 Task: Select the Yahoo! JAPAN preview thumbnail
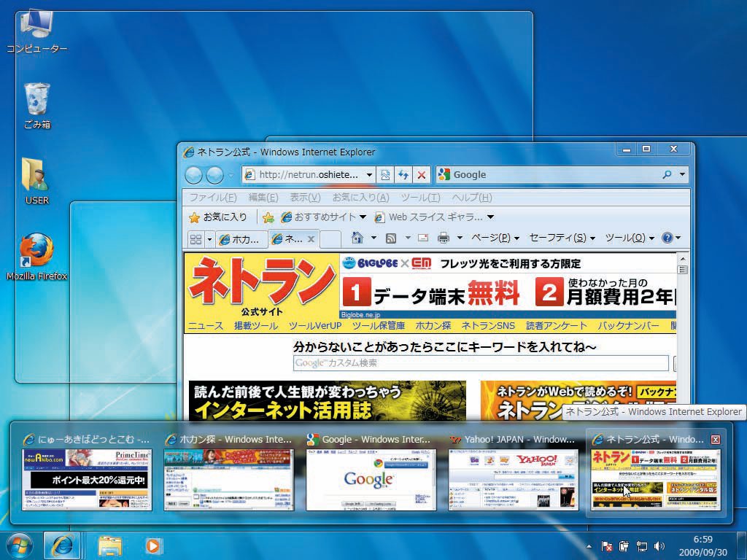tap(513, 480)
